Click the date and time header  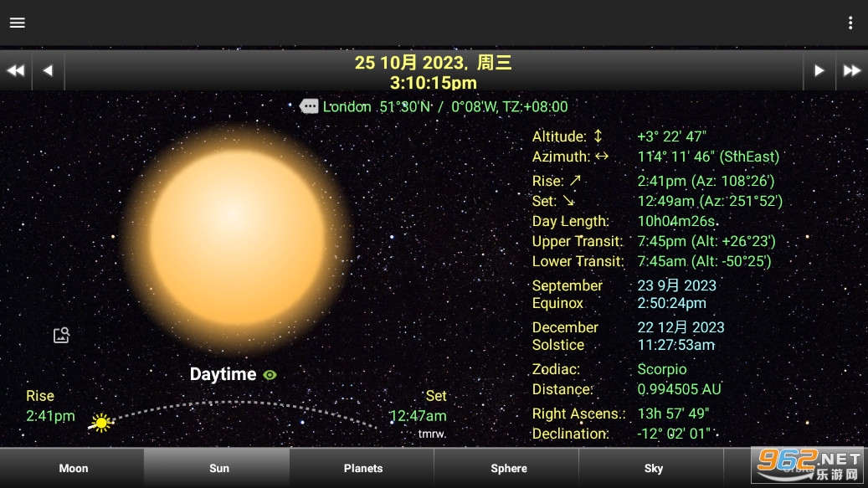point(433,72)
